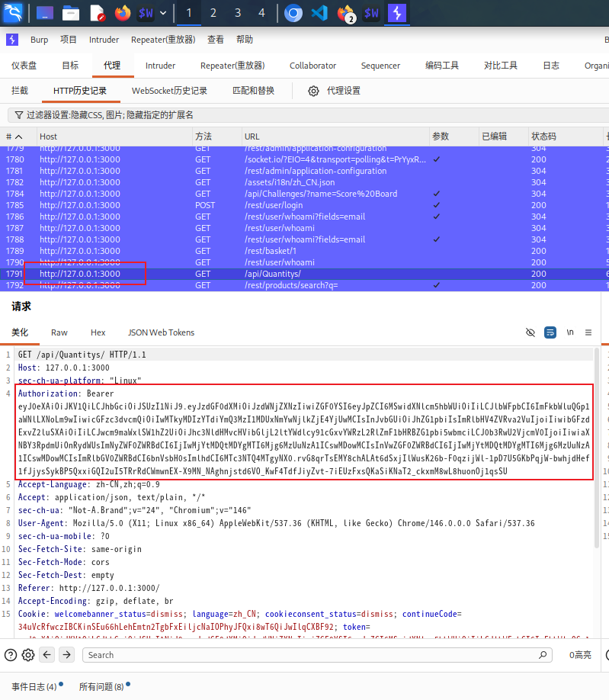Click the Authorization header name in request
609x700 pixels.
(x=48, y=393)
